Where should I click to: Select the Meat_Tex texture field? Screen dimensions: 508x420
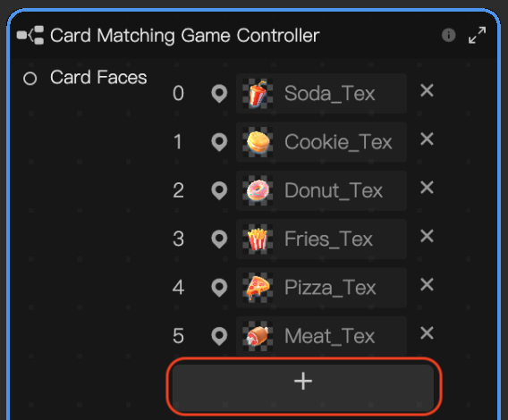tap(321, 336)
